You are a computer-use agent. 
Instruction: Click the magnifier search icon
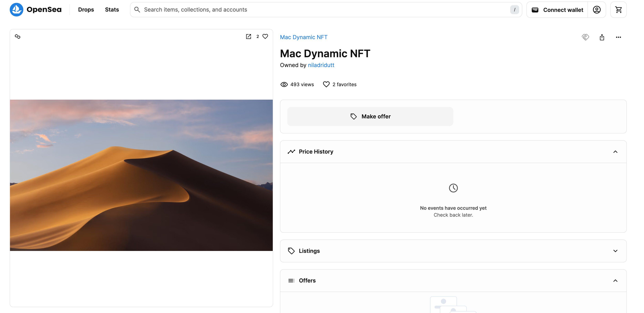(x=137, y=9)
